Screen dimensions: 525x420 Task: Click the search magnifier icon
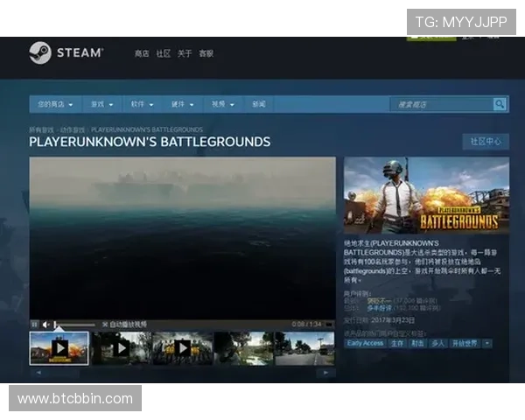[500, 104]
